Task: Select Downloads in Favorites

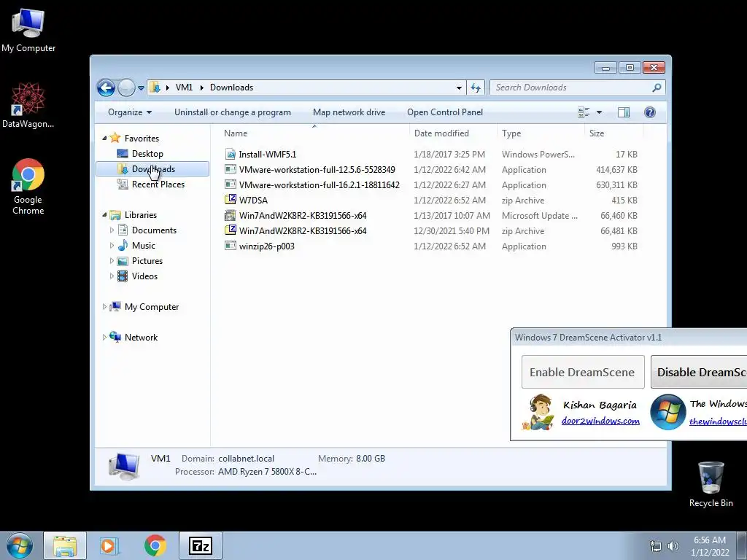Action: point(152,169)
